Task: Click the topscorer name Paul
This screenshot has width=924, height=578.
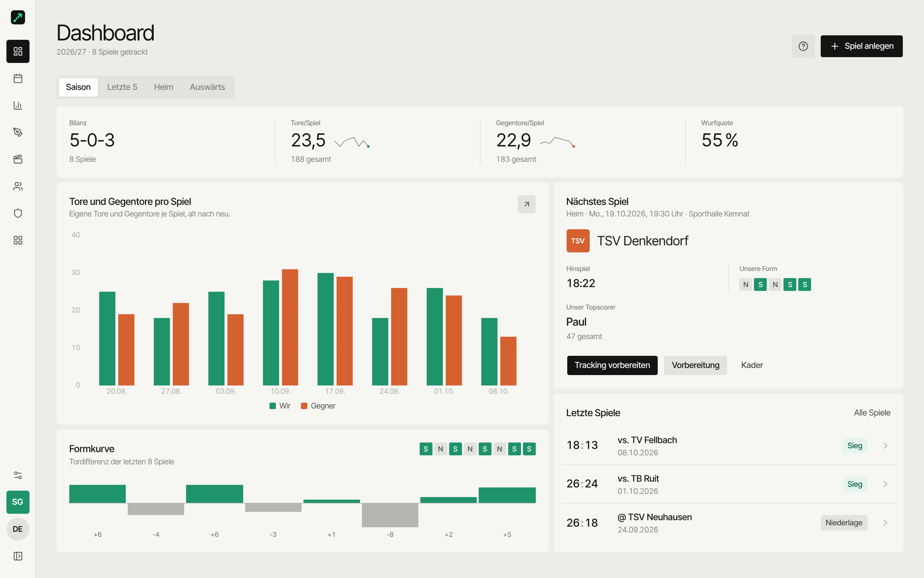Action: [576, 322]
